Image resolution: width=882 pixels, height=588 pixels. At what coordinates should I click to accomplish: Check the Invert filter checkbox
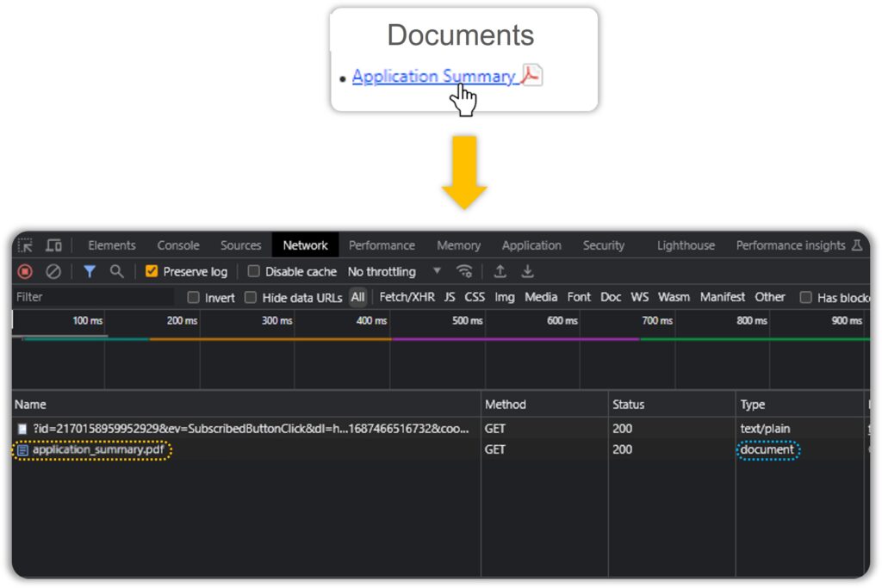(194, 297)
